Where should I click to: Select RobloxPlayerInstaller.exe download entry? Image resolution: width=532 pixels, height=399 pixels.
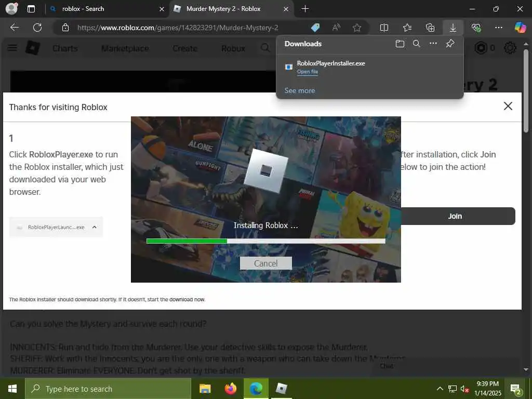(x=370, y=67)
